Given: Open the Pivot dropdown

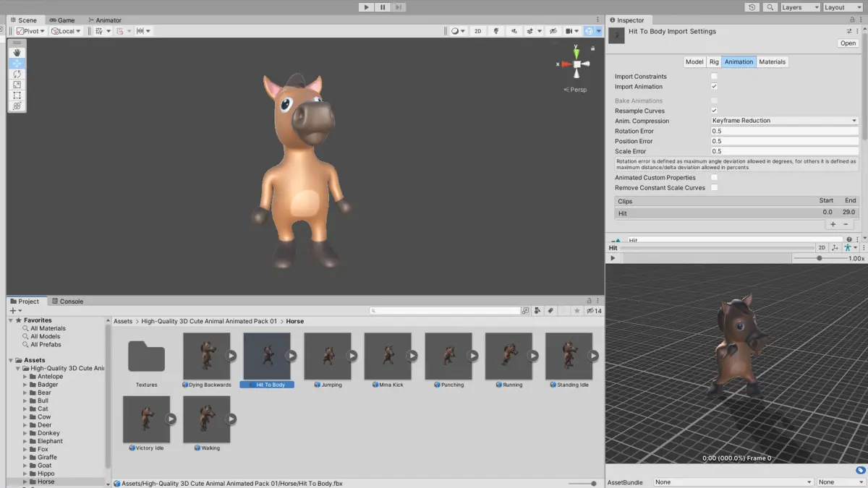Looking at the screenshot, I should tap(30, 31).
